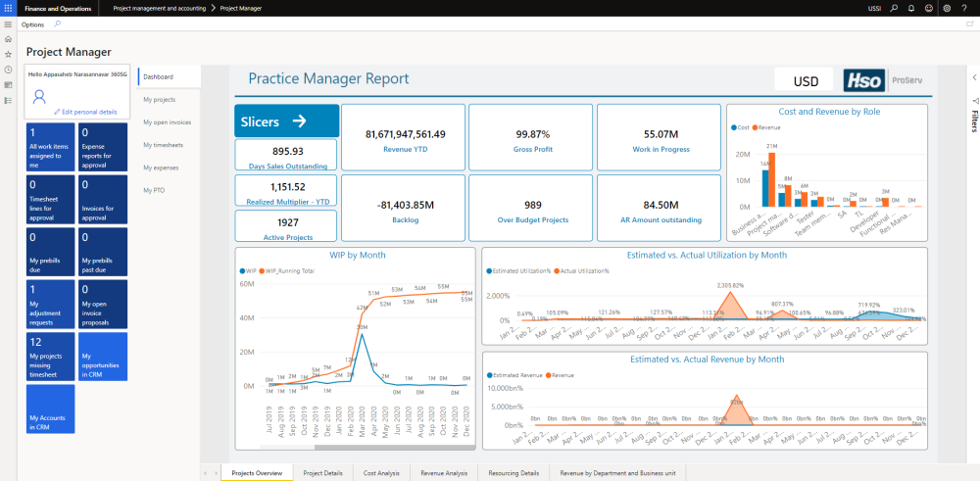Open the Help question mark icon
This screenshot has width=980, height=481.
(964, 8)
